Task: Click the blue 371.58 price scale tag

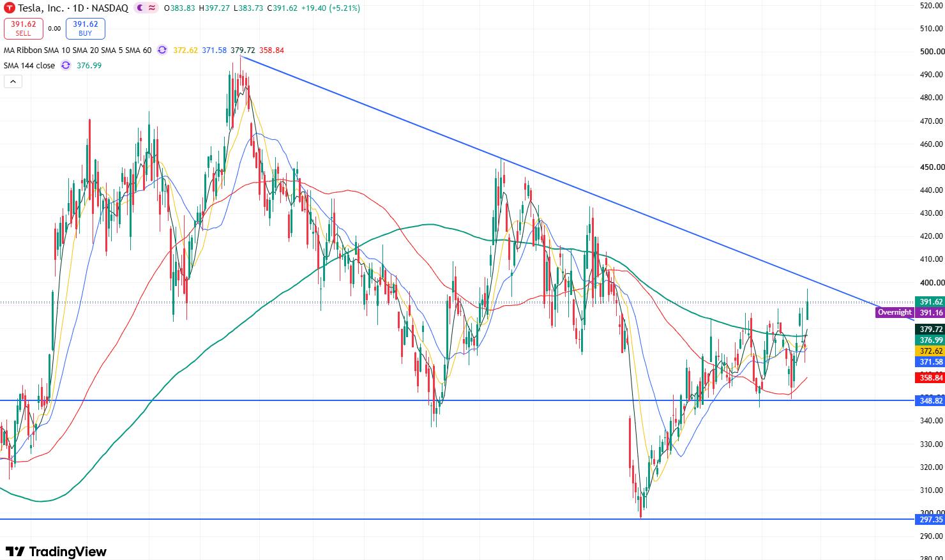Action: click(930, 361)
